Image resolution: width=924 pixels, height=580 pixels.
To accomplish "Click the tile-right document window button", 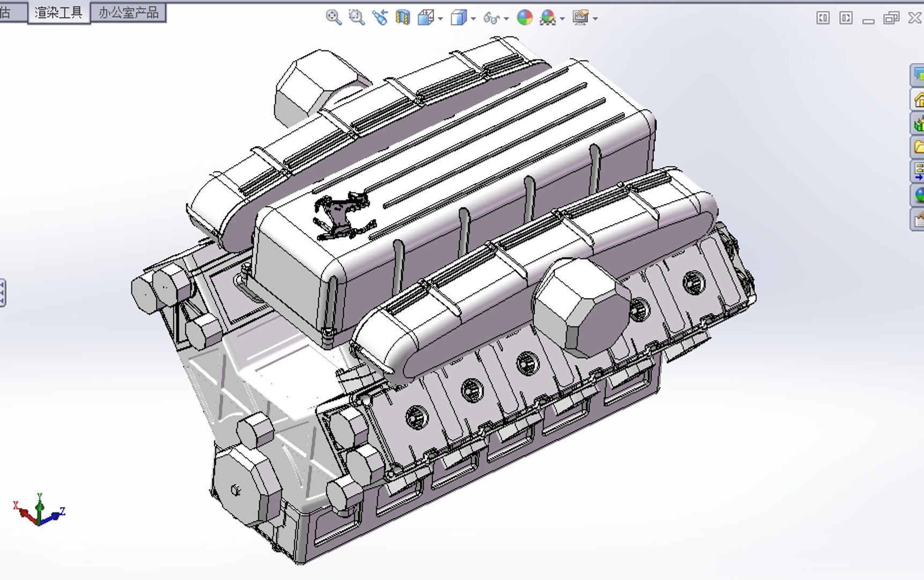I will click(x=846, y=18).
